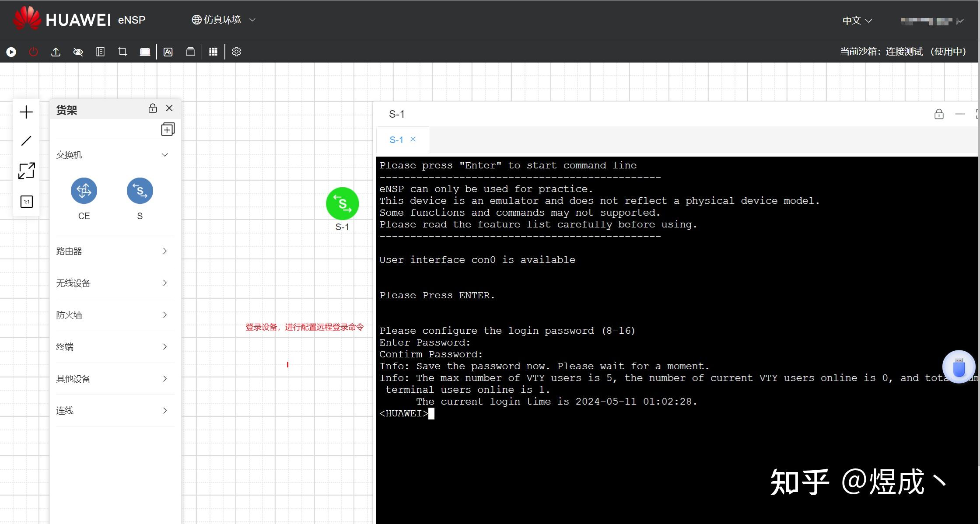Viewport: 980px width, 524px height.
Task: Start devices with the play icon
Action: click(x=11, y=52)
